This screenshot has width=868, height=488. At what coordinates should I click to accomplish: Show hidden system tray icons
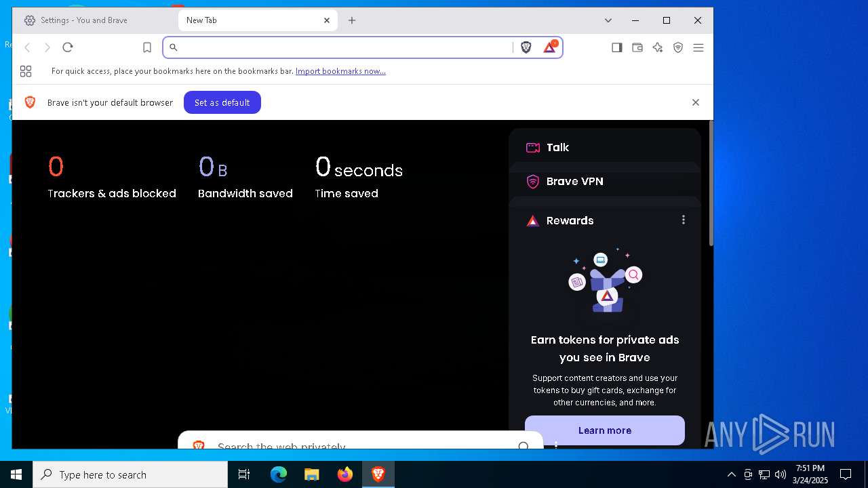[x=731, y=474]
